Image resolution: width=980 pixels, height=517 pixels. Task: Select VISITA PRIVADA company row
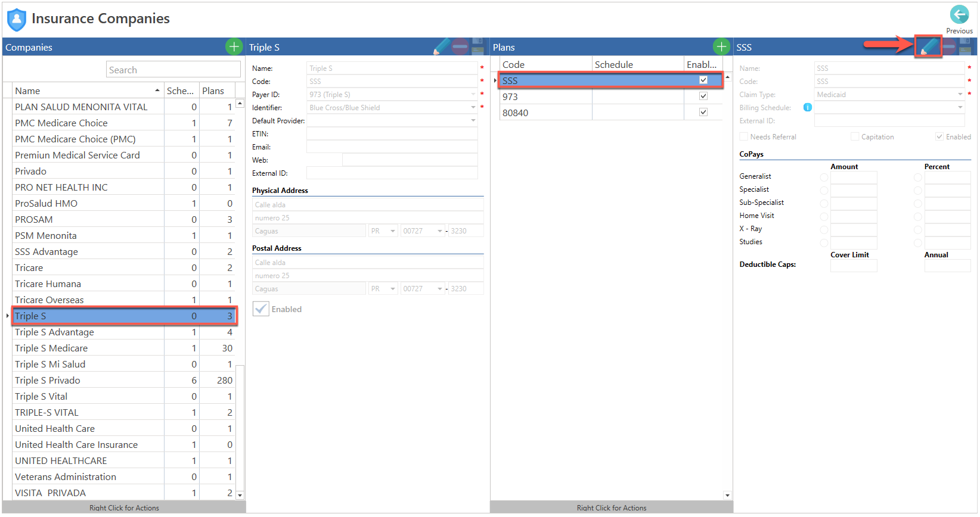124,493
